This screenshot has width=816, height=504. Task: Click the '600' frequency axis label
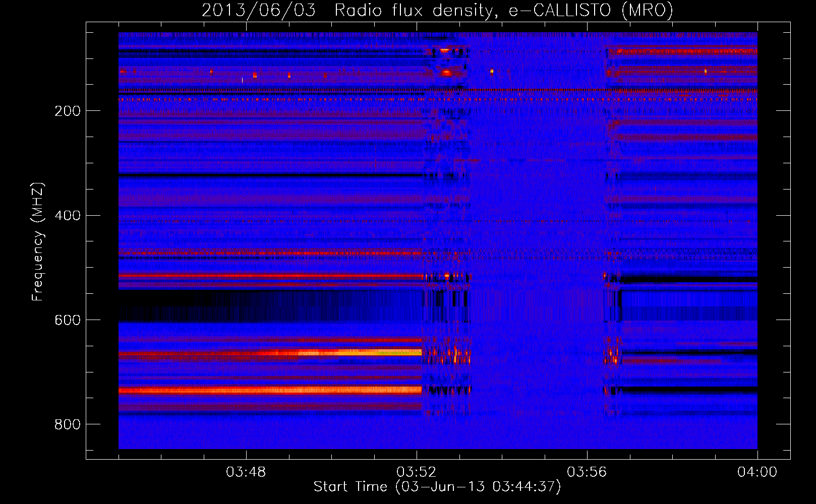68,321
